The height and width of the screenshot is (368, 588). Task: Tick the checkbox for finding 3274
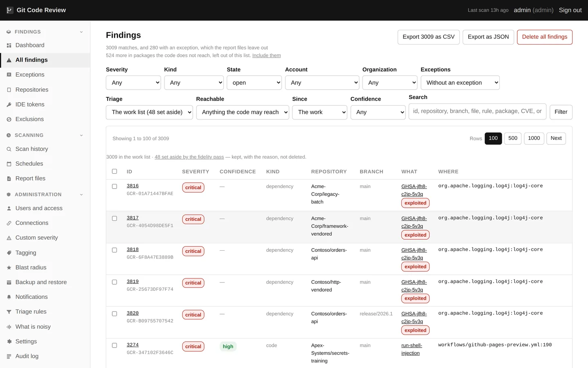coord(114,346)
